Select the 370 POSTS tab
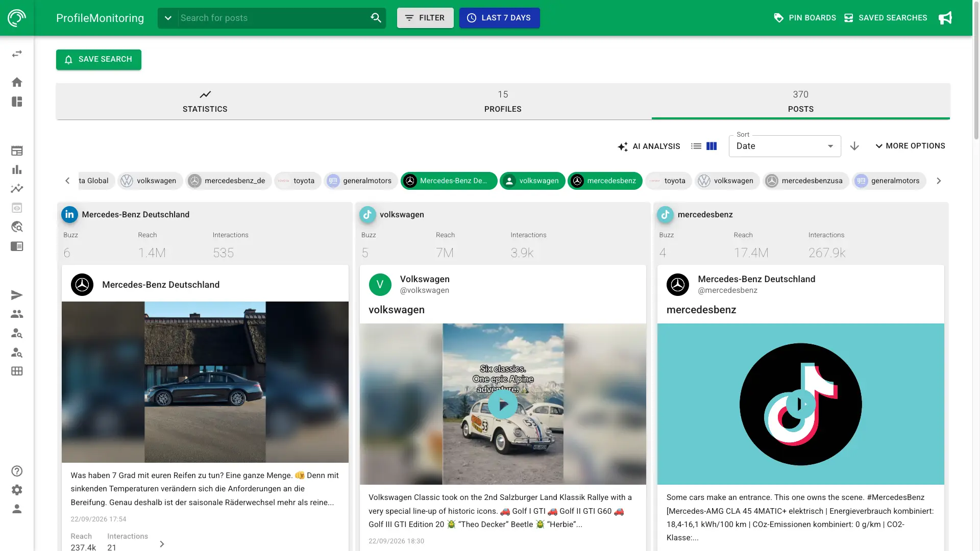The image size is (980, 551). click(x=800, y=102)
